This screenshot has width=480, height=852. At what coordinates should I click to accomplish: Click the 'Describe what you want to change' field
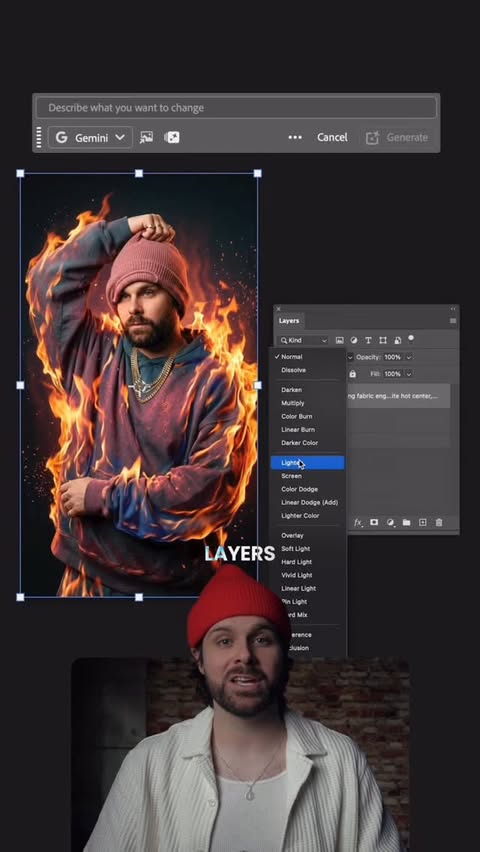[x=236, y=108]
